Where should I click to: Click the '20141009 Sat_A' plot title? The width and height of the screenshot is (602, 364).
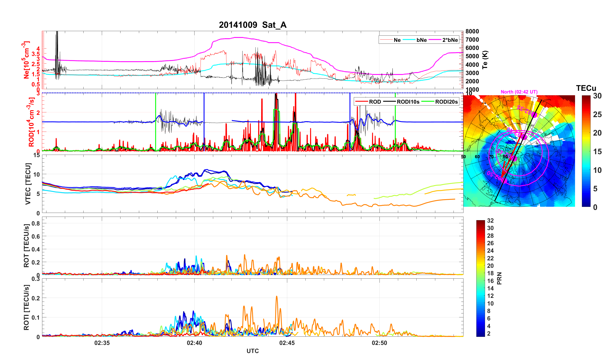[252, 25]
